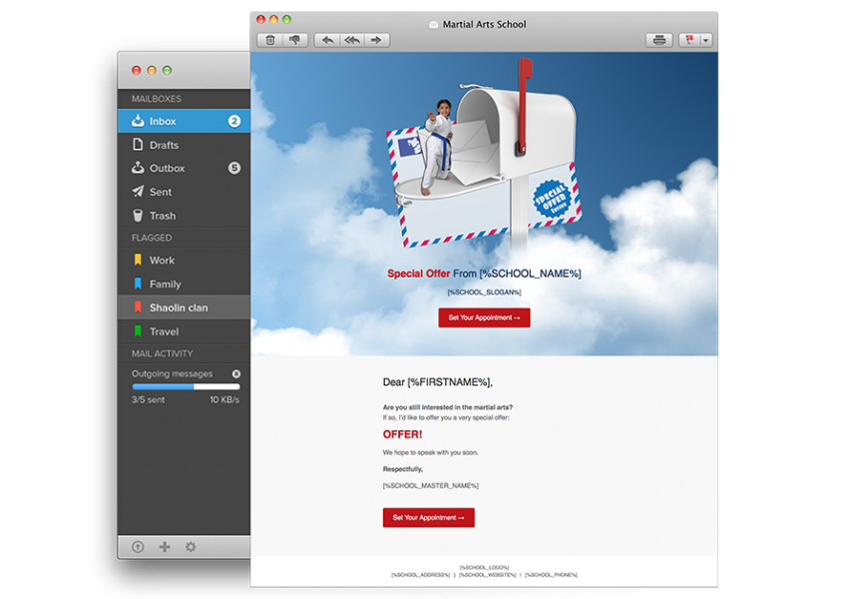The image size is (868, 599).
Task: Print the Martial Arts School email
Action: pyautogui.click(x=658, y=40)
